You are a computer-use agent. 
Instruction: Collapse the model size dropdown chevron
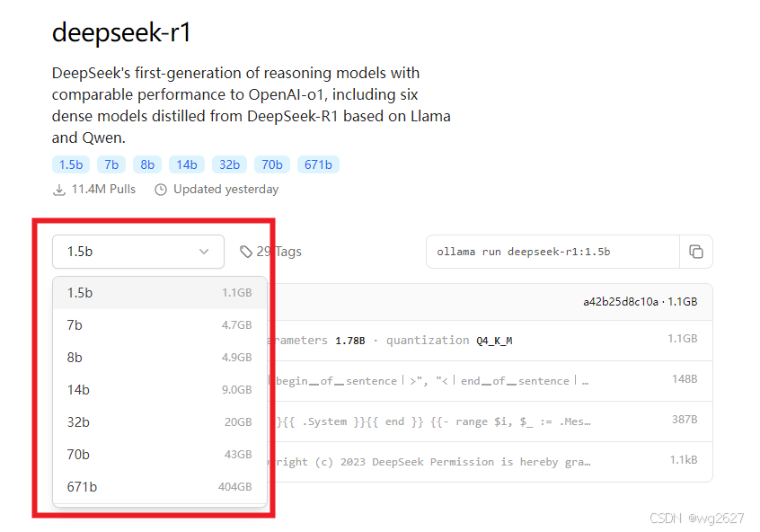coord(204,252)
